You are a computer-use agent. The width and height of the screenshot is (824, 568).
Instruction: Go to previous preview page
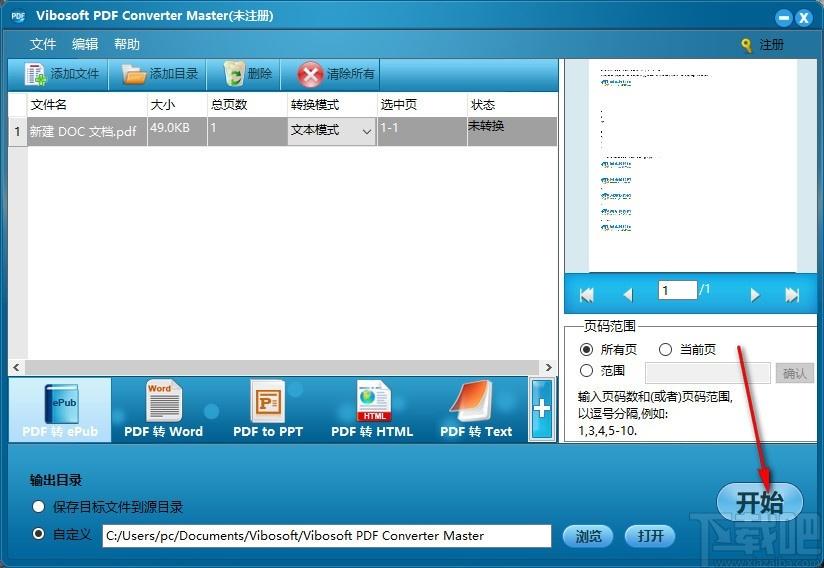click(x=628, y=295)
